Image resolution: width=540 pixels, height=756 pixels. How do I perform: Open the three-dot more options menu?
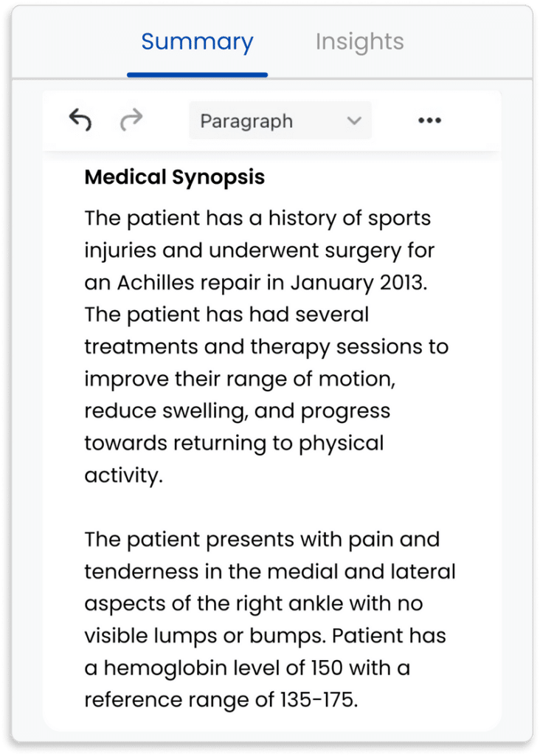[x=429, y=121]
